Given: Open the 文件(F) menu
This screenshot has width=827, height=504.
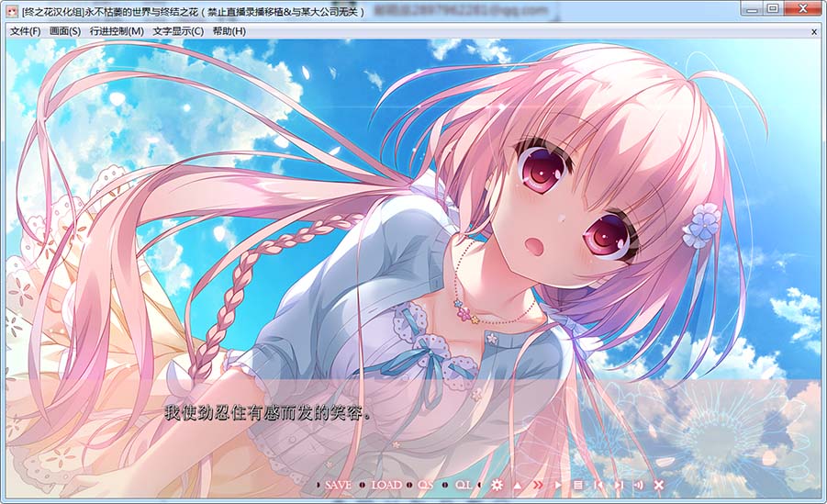Looking at the screenshot, I should pos(25,30).
